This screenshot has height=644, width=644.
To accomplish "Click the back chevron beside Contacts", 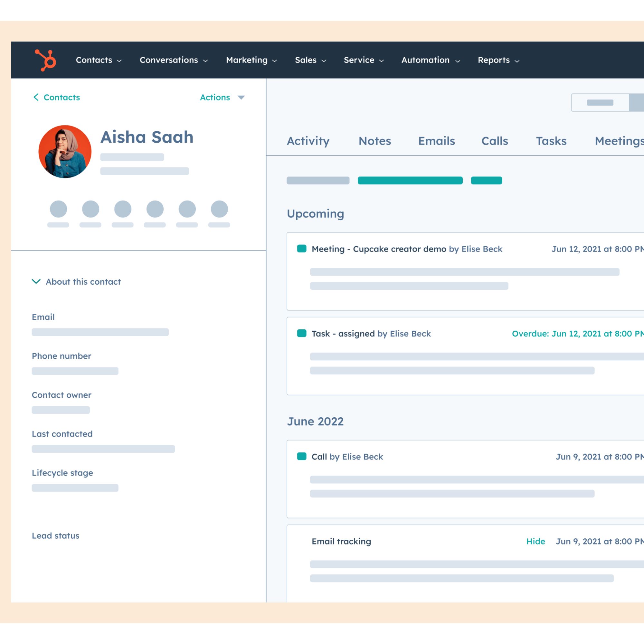I will (x=36, y=97).
